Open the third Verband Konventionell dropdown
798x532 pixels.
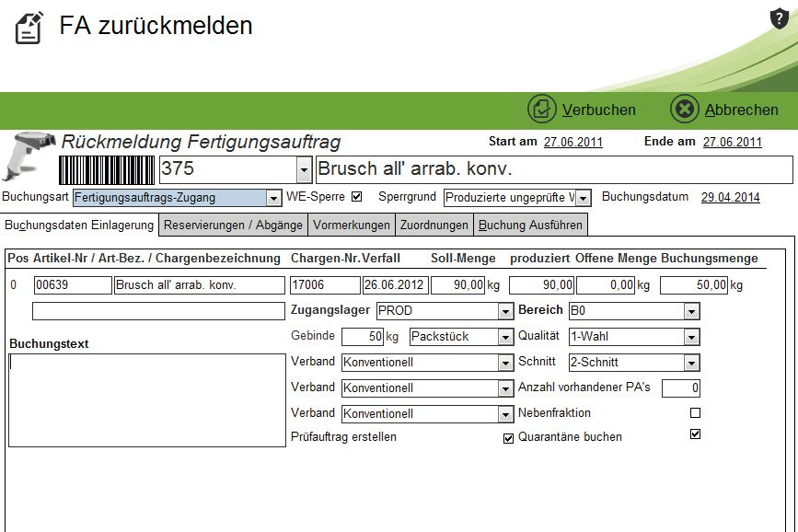tap(505, 414)
